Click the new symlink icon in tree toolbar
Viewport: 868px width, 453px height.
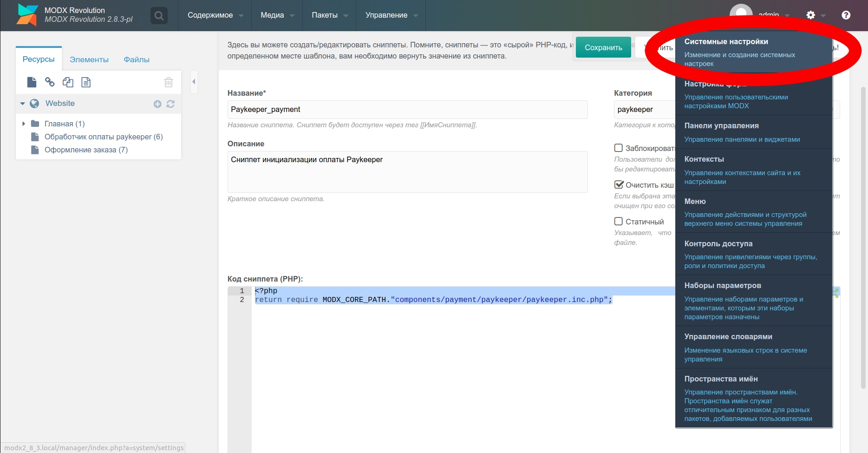[x=68, y=82]
